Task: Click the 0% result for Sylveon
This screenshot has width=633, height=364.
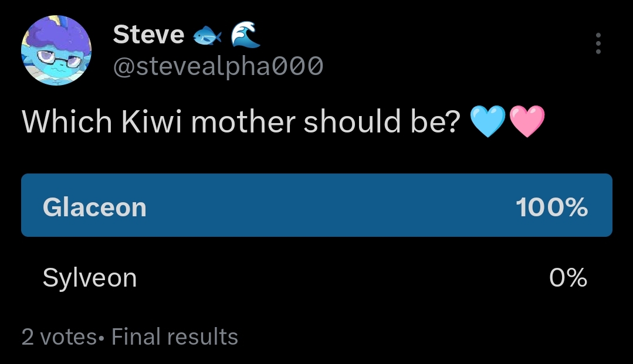Action: (x=568, y=277)
